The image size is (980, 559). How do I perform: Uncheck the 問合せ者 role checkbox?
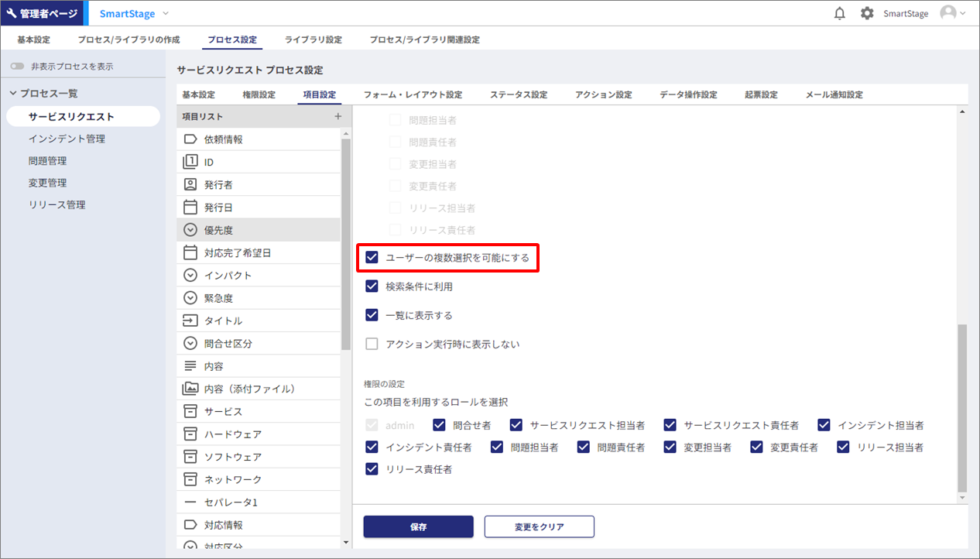440,425
